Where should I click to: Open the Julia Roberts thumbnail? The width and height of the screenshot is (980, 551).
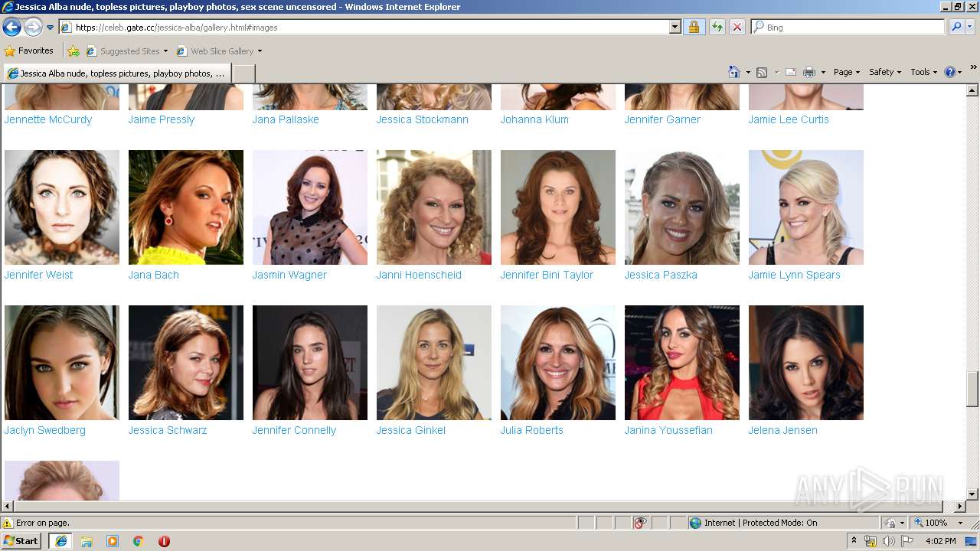[558, 363]
